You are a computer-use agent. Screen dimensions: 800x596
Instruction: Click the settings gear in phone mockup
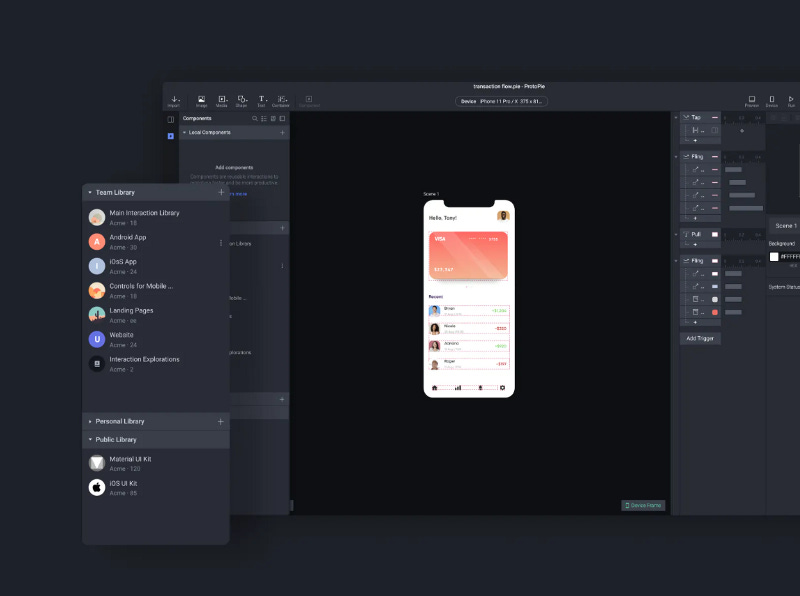click(x=502, y=388)
